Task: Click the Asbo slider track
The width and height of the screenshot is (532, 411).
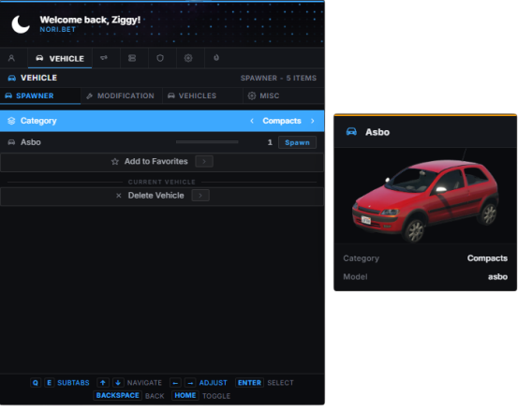Action: [x=207, y=142]
